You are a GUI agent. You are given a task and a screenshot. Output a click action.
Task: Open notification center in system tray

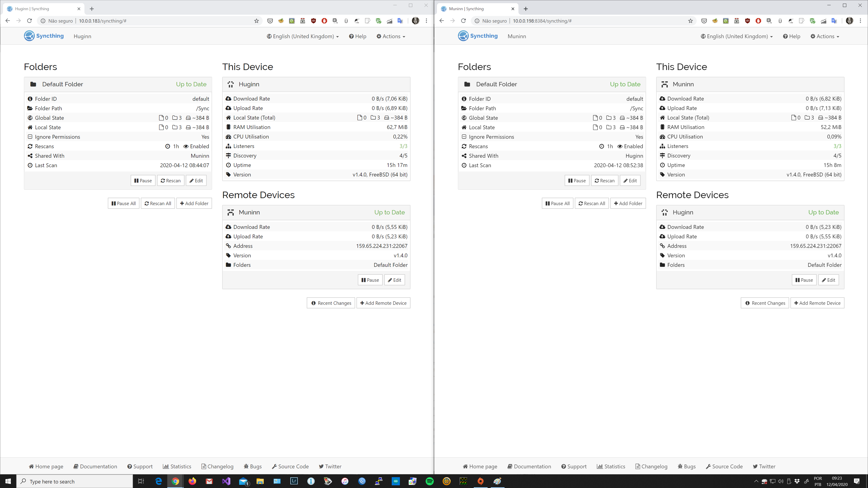point(856,481)
